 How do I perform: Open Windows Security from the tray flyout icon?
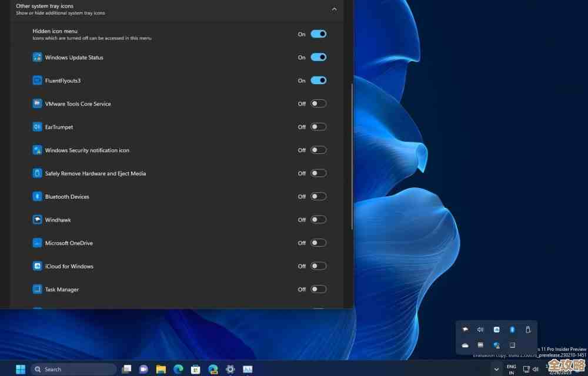point(496,345)
